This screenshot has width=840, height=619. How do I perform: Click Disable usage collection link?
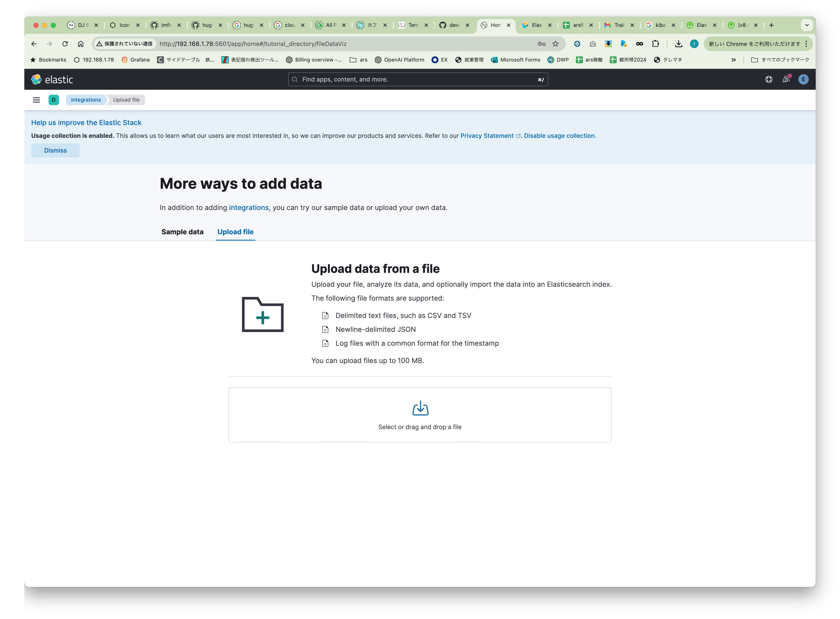coord(559,136)
